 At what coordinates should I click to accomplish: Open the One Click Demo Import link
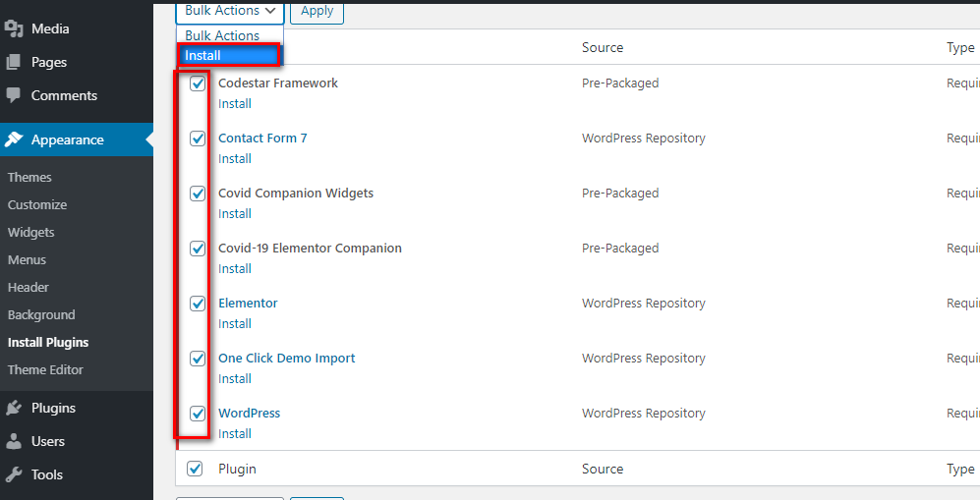coord(287,359)
